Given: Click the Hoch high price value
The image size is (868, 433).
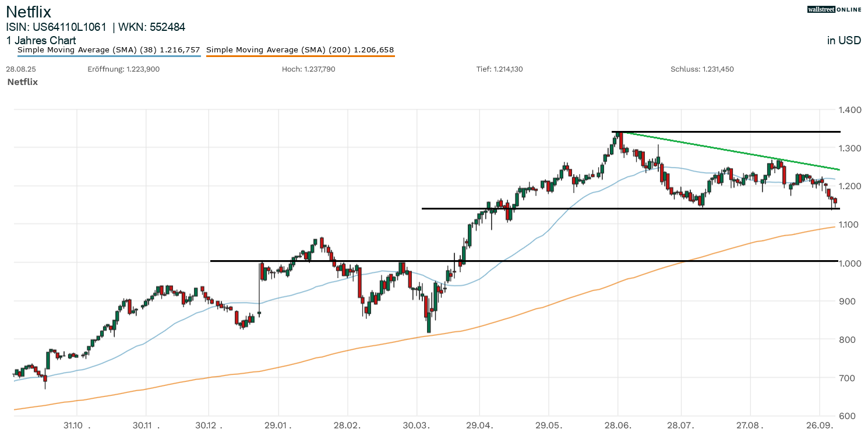Looking at the screenshot, I should pyautogui.click(x=319, y=69).
